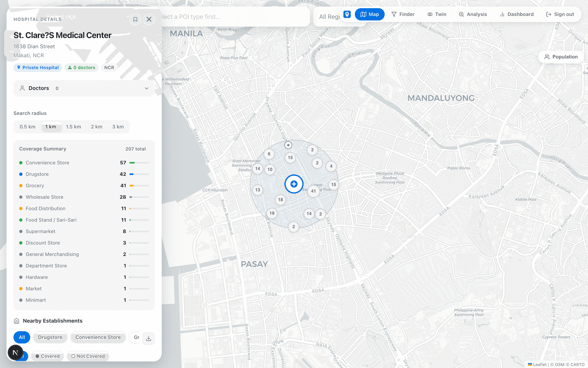Viewport: 588px width, 368px height.
Task: Click the POI type search field
Action: (235, 17)
